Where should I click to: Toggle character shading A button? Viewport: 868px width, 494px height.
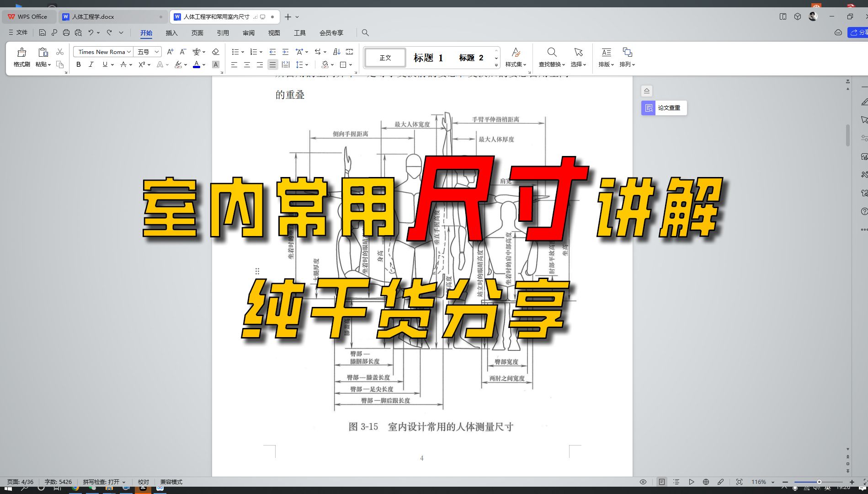pyautogui.click(x=216, y=65)
